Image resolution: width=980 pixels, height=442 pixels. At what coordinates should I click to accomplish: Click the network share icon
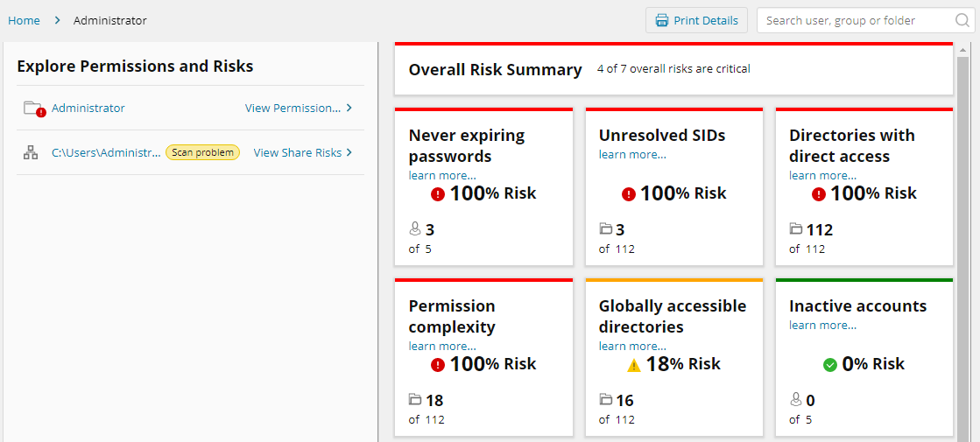[x=31, y=153]
